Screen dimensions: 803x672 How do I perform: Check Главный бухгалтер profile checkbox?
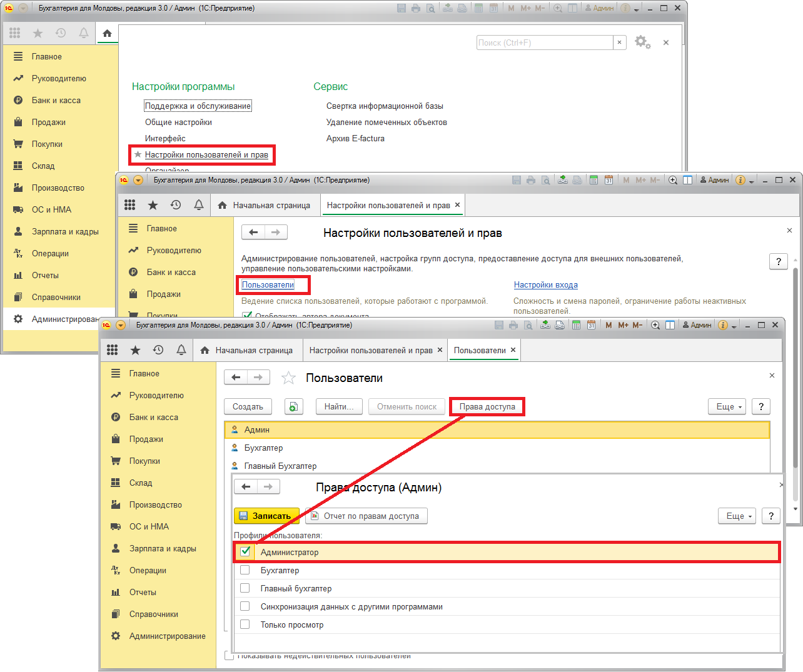click(245, 588)
